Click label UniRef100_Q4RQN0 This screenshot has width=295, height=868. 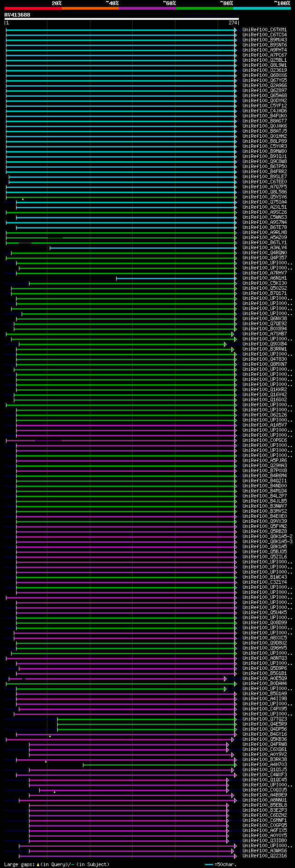pos(265,253)
